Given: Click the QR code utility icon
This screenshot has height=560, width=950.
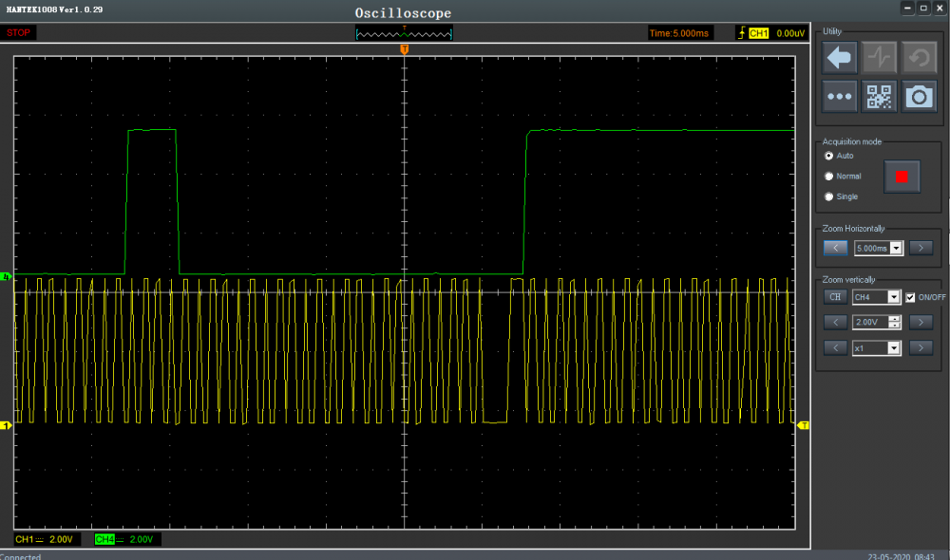Looking at the screenshot, I should coord(880,97).
